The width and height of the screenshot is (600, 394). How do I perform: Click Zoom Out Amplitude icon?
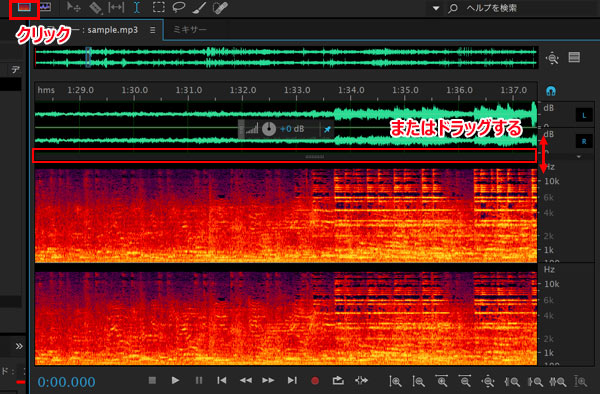[x=418, y=381]
